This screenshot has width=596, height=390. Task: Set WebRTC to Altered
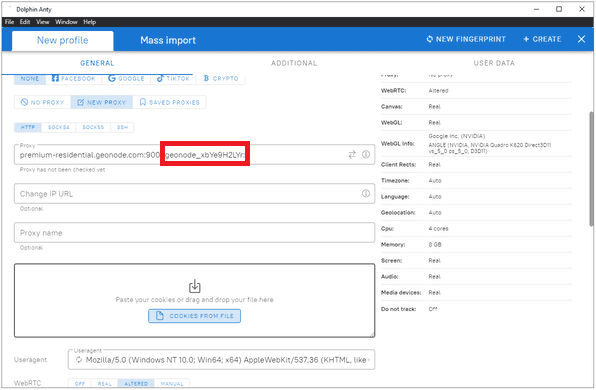[x=136, y=384]
